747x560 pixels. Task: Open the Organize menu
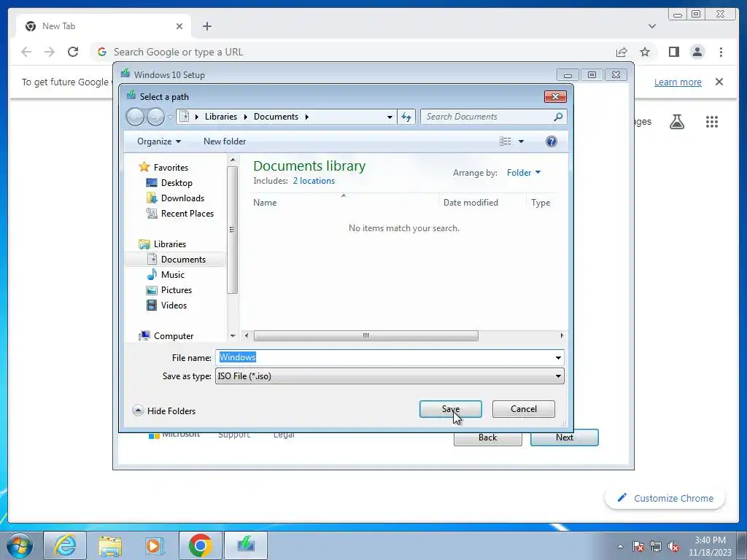coord(158,141)
